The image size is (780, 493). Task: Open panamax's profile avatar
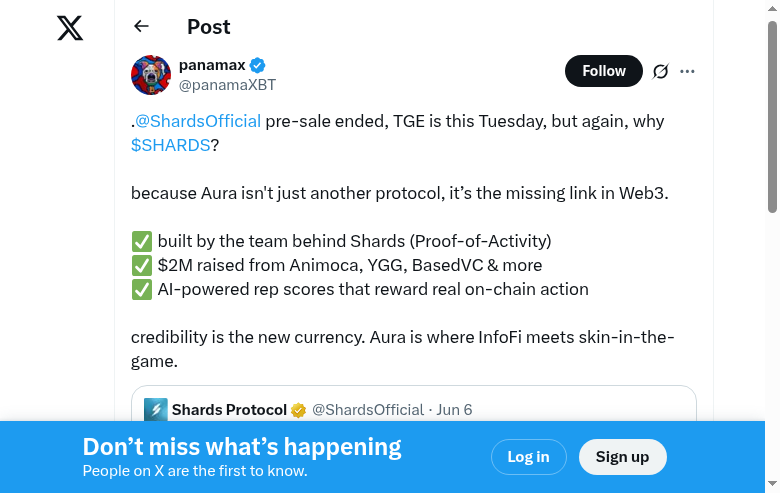click(151, 75)
